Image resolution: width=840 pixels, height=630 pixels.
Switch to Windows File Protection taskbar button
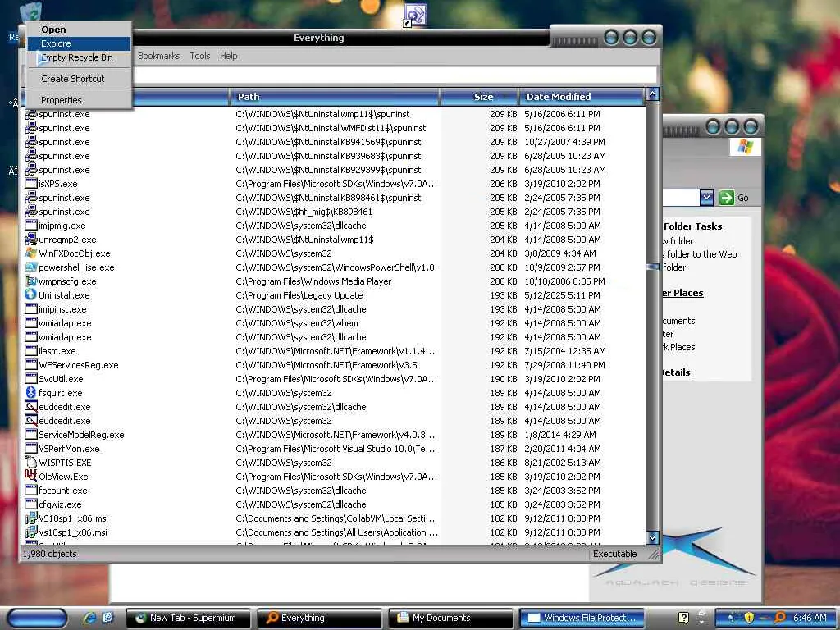tap(582, 618)
